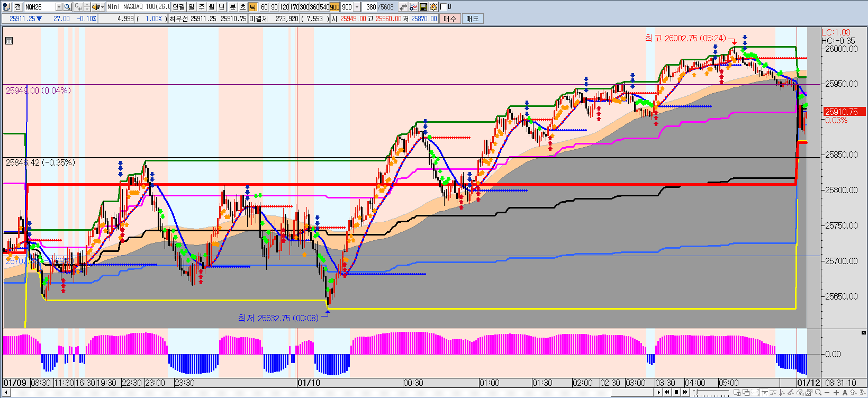
Task: Click the symbol search magnifier icon
Action: 67,7
